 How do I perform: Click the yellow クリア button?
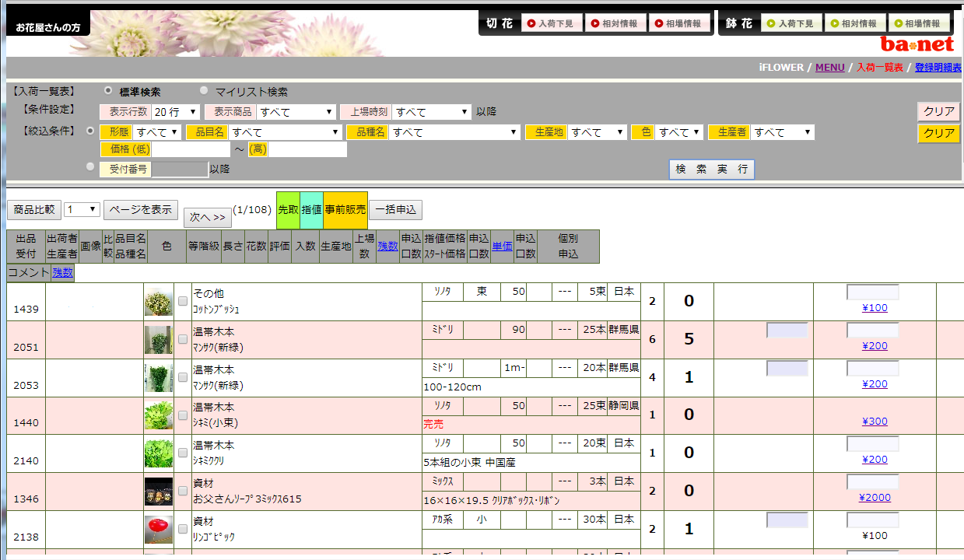pyautogui.click(x=938, y=133)
